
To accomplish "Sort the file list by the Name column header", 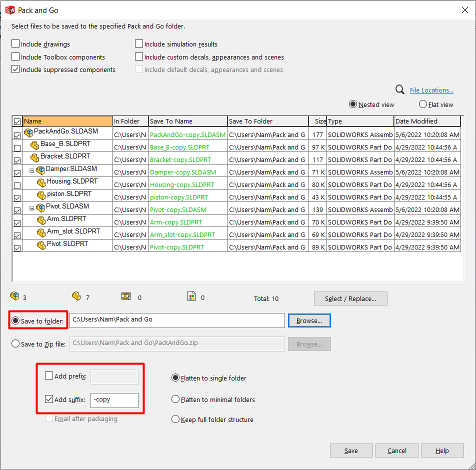I will click(x=67, y=121).
